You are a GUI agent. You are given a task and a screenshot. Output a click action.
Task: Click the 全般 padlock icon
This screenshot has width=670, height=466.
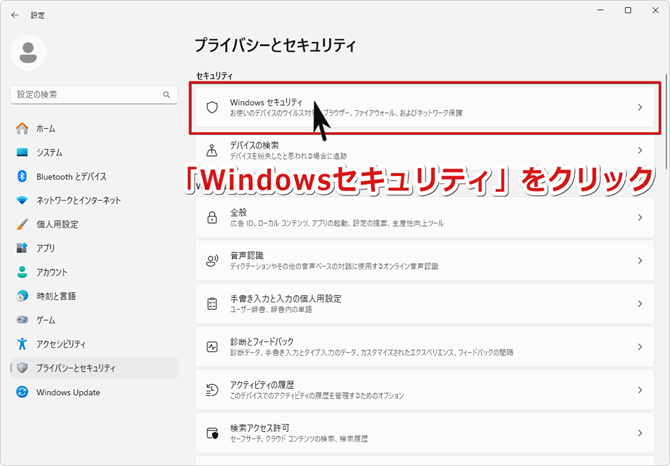tap(212, 217)
